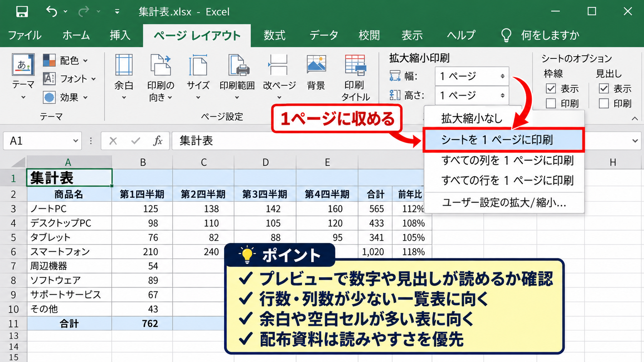Open the 配色 color scheme menu

point(65,60)
